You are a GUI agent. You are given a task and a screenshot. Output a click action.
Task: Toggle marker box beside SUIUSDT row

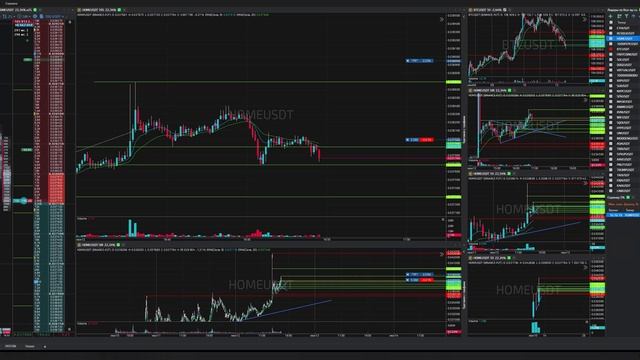(x=611, y=86)
